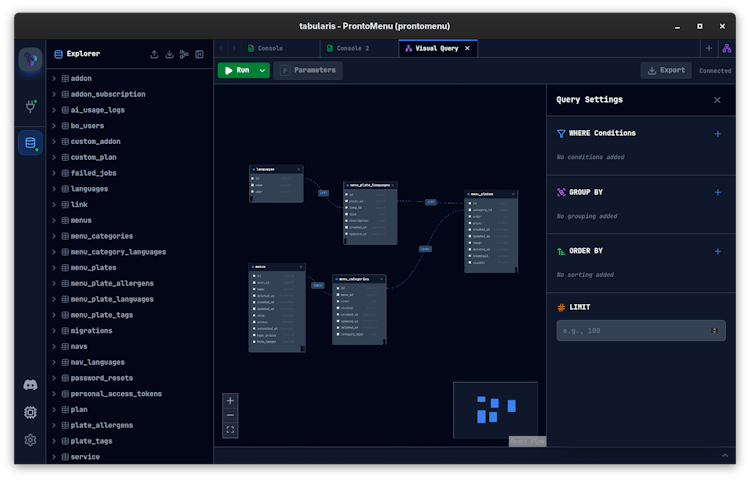Open the Parameters button

(x=308, y=70)
